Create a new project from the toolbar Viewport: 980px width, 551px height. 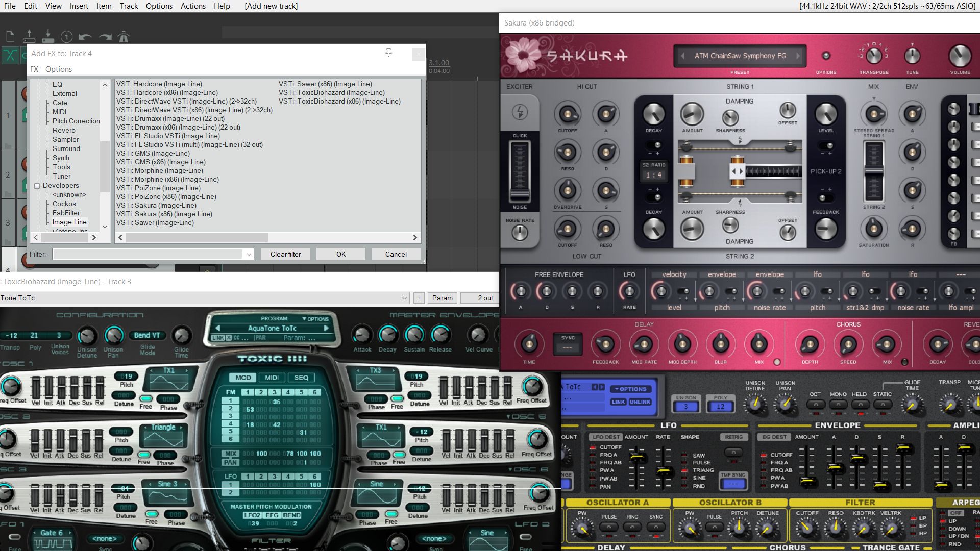[x=10, y=36]
